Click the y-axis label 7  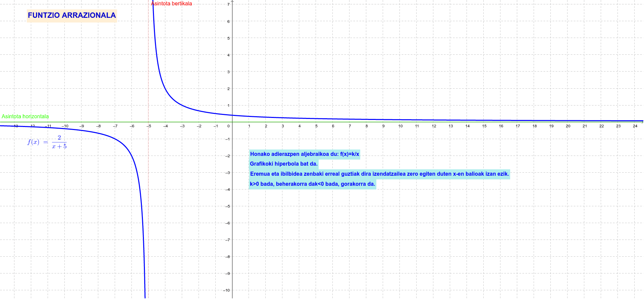(228, 4)
